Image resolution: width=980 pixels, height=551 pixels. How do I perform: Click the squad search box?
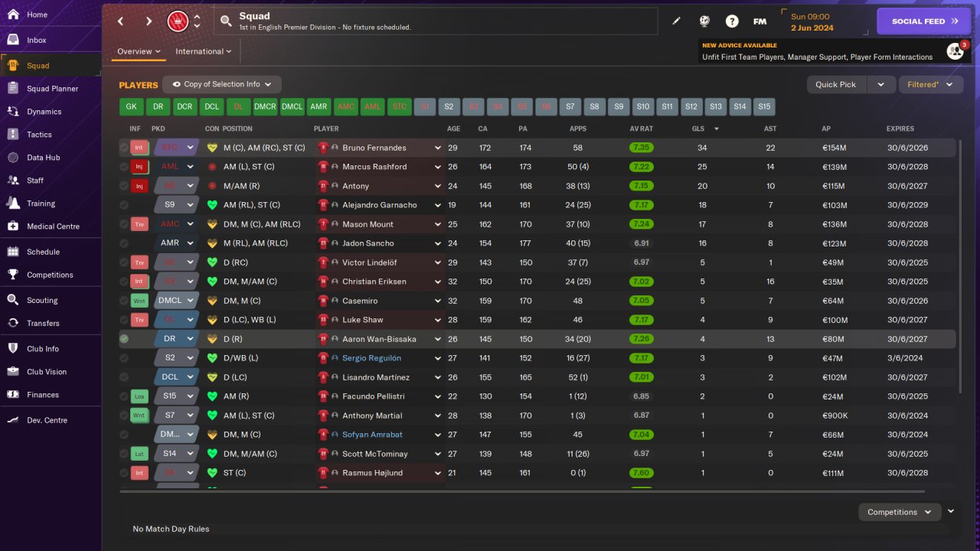tap(436, 21)
